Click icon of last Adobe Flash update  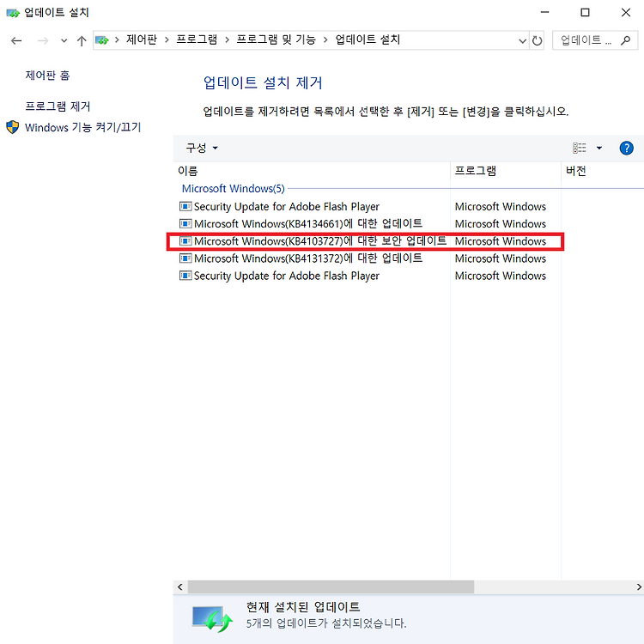coord(185,275)
